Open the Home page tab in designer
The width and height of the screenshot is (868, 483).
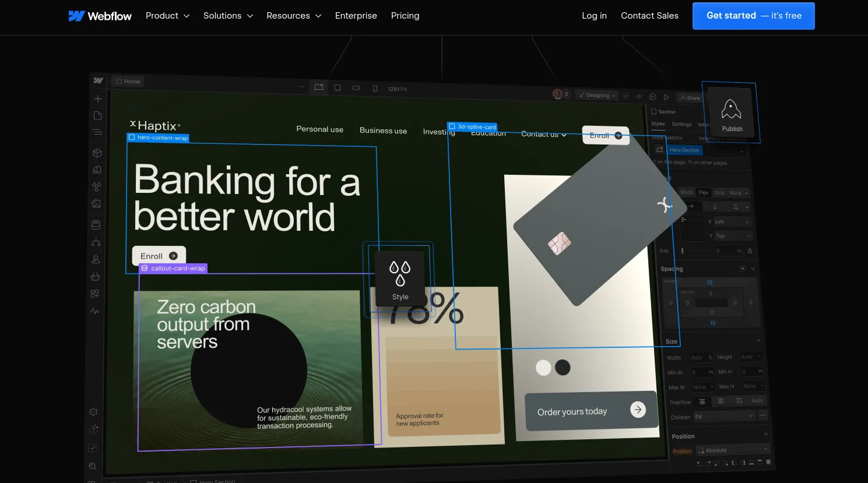click(128, 82)
